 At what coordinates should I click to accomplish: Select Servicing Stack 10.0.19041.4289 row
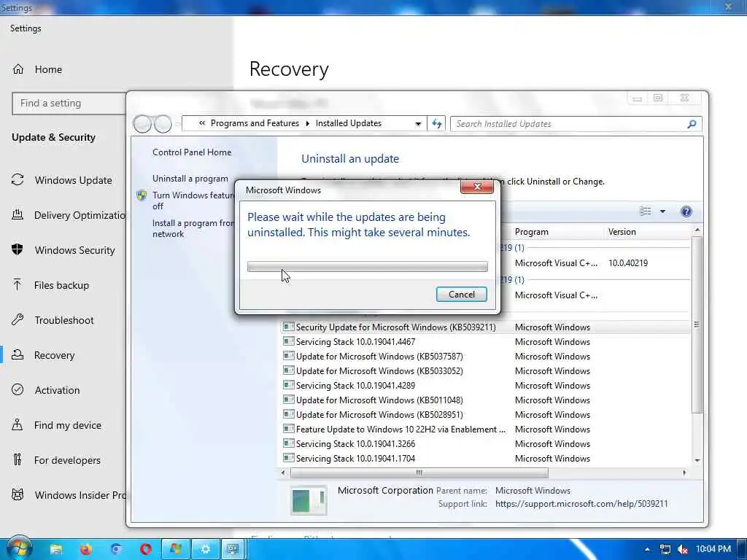coord(486,386)
